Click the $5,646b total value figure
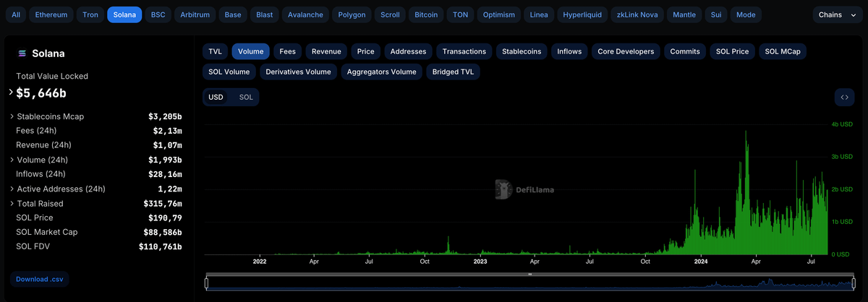Image resolution: width=868 pixels, height=302 pixels. tap(41, 93)
